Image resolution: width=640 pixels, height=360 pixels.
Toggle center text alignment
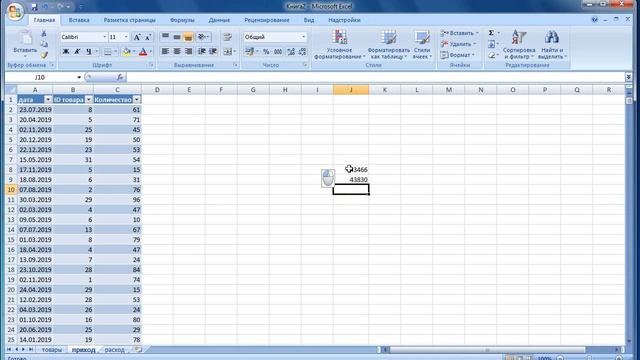point(177,51)
